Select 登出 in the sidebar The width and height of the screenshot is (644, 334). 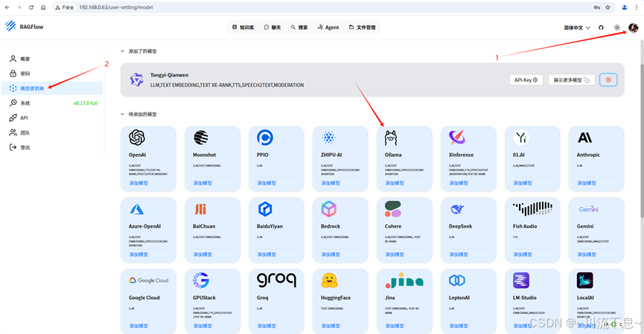[52, 147]
